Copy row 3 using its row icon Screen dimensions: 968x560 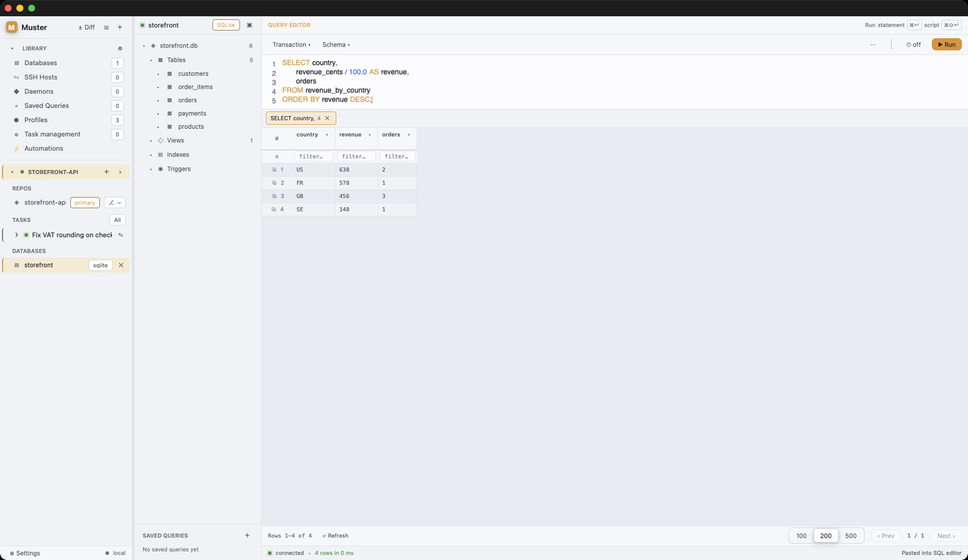(274, 197)
